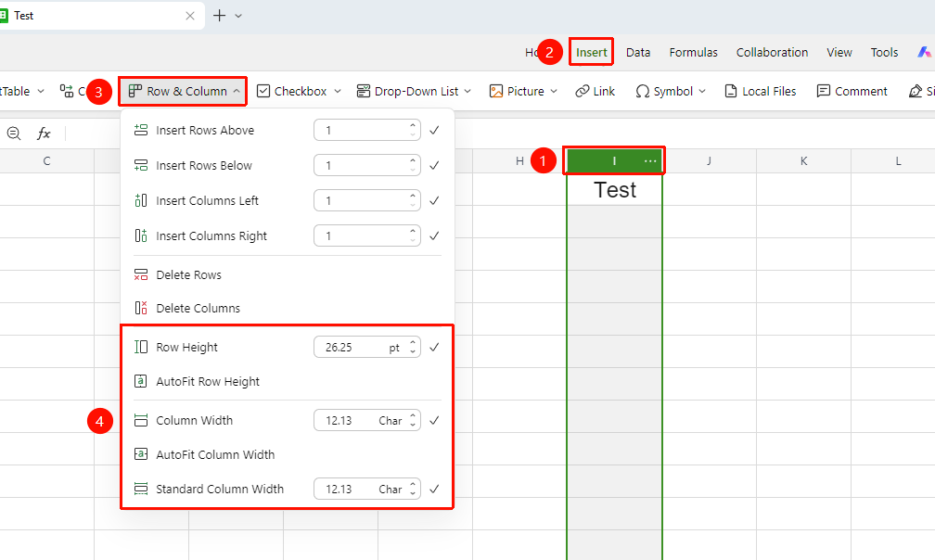935x560 pixels.
Task: Click the Drop-Down List tool
Action: [x=408, y=91]
